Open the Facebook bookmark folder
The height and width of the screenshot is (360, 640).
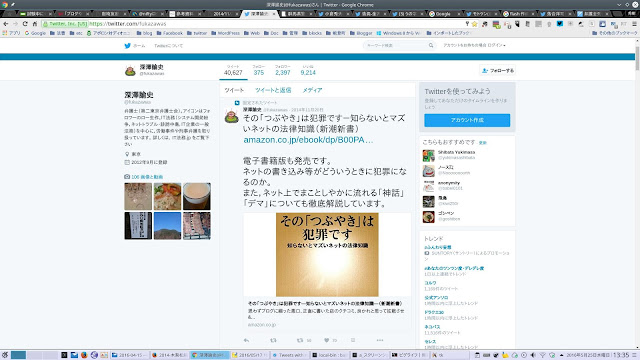pyautogui.click(x=169, y=33)
